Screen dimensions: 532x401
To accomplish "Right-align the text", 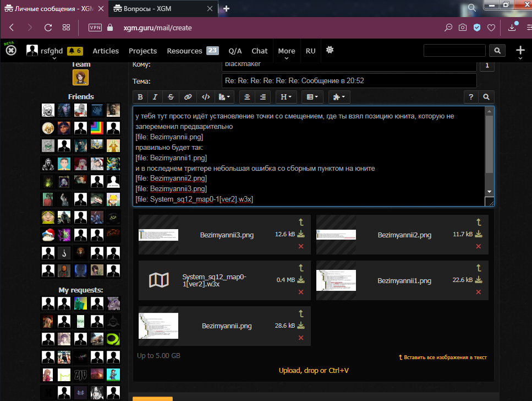I will (x=262, y=97).
